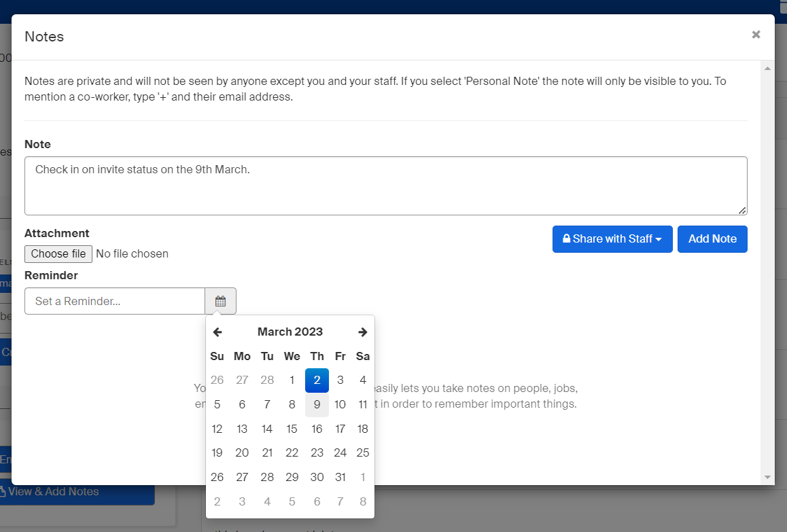Select Saturday March 11

pos(363,404)
